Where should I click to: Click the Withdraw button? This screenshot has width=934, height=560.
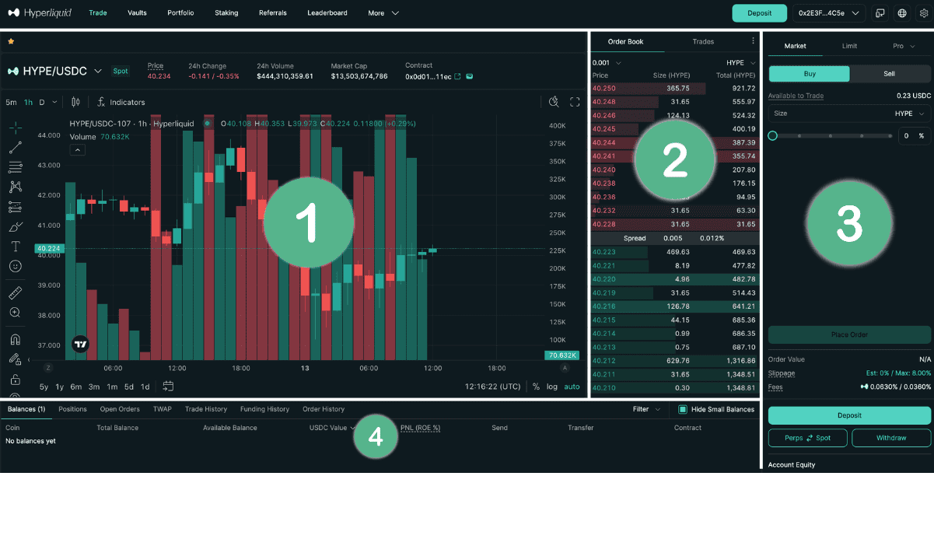(890, 438)
